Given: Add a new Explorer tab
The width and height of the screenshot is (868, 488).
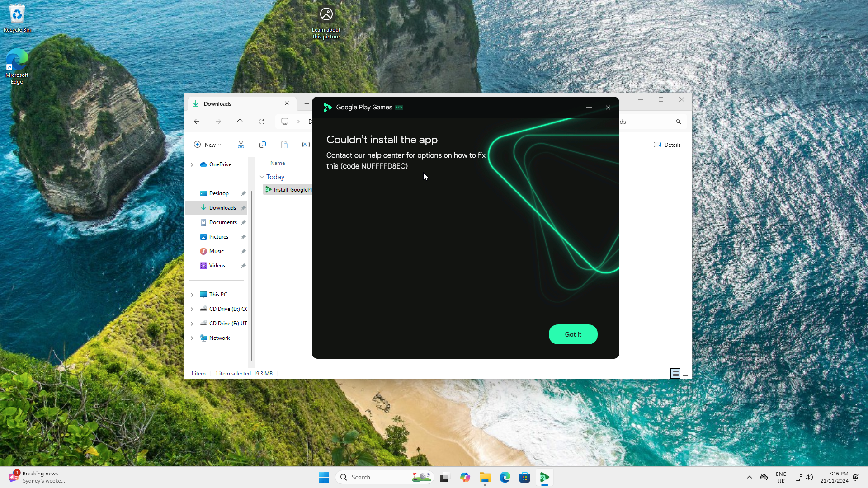Looking at the screenshot, I should [x=307, y=103].
